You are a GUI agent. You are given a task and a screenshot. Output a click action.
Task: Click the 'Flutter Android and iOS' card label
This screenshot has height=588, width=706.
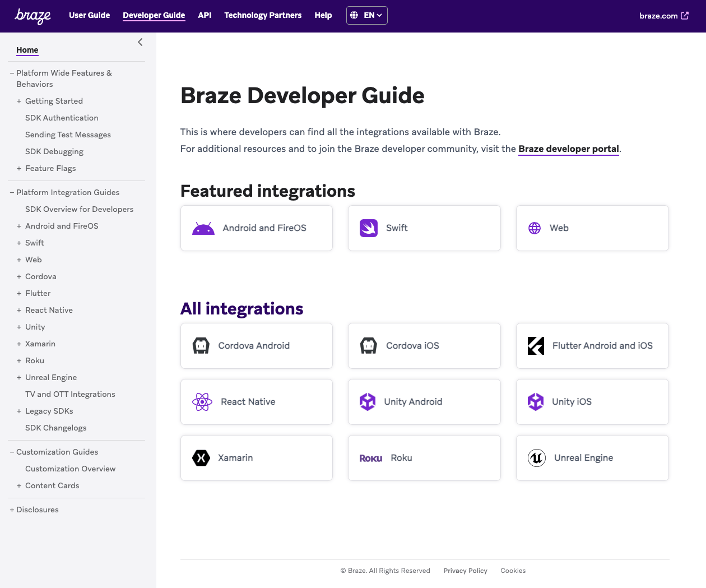coord(602,346)
